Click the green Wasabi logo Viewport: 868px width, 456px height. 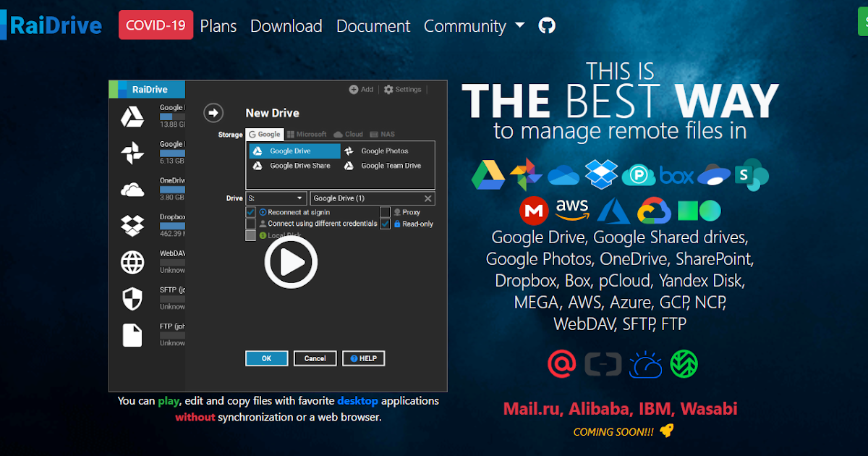point(684,364)
